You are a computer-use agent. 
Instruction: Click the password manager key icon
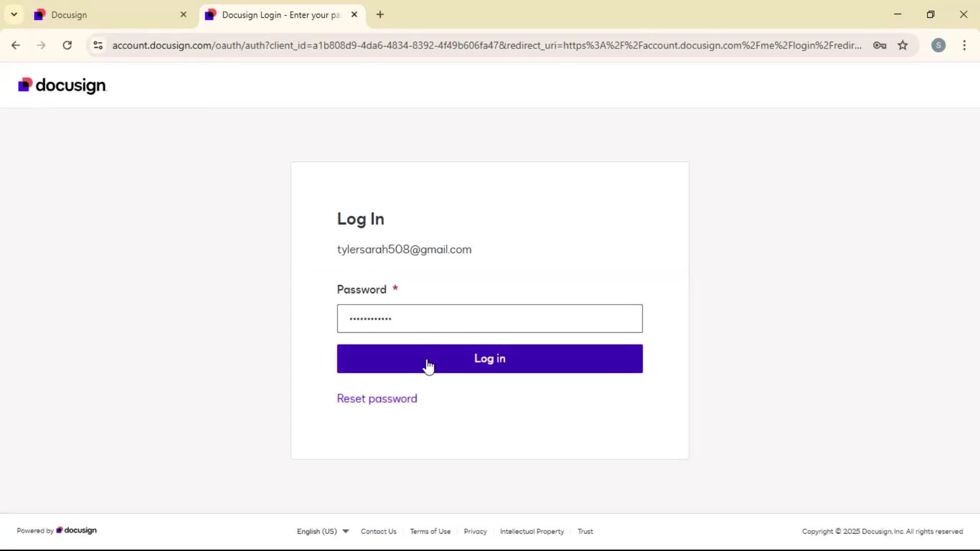coord(879,45)
